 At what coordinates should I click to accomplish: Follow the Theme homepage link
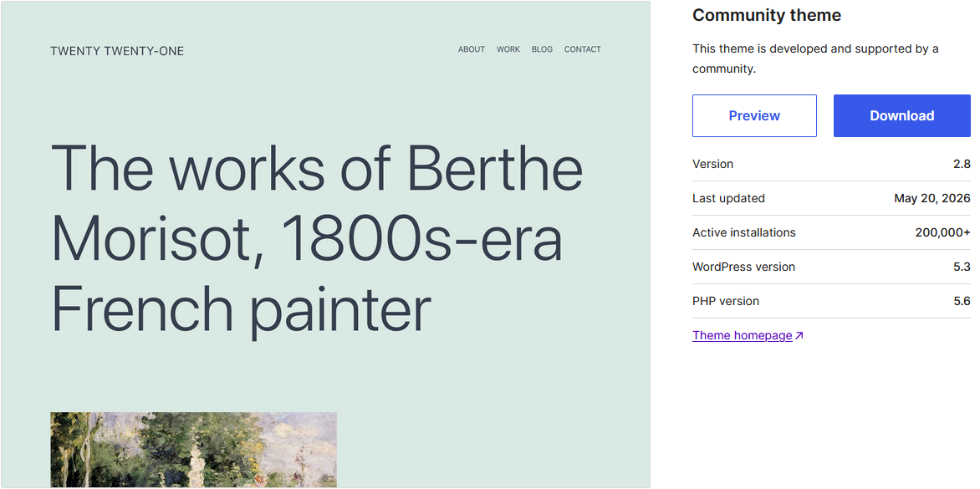click(743, 335)
